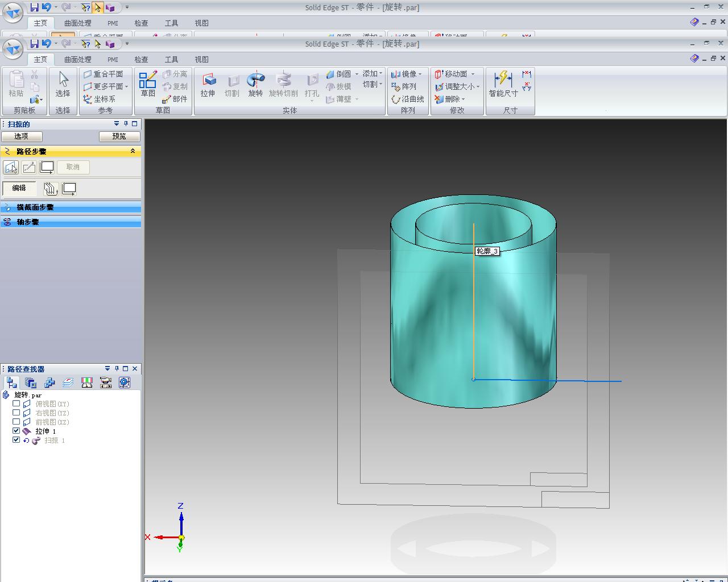Expand the Mirror (镜像) dropdown arrow
Viewport: 728px width, 582px height.
point(420,74)
